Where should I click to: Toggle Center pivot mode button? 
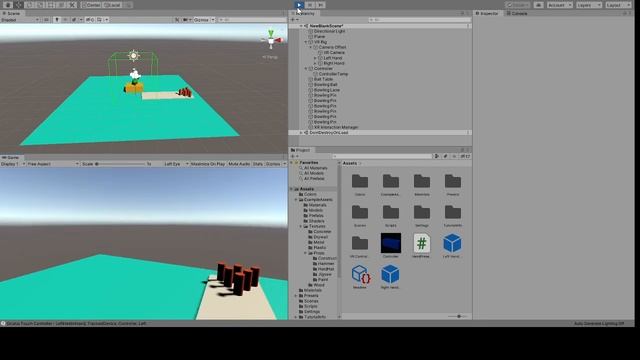pos(91,5)
